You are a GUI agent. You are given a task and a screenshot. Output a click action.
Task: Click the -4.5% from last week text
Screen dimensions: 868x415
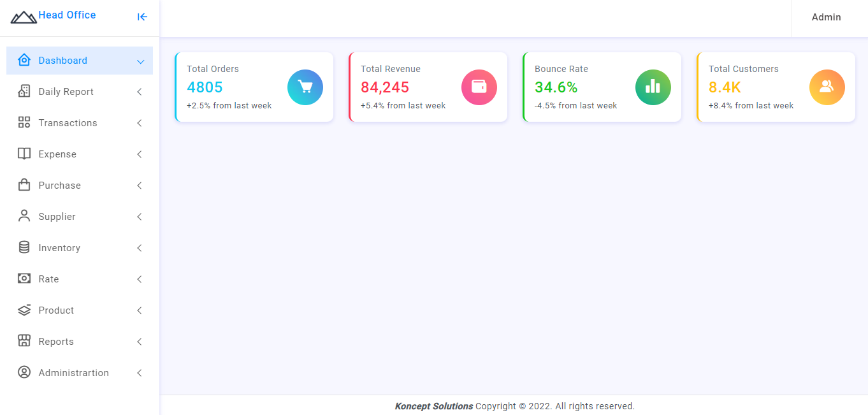point(576,106)
